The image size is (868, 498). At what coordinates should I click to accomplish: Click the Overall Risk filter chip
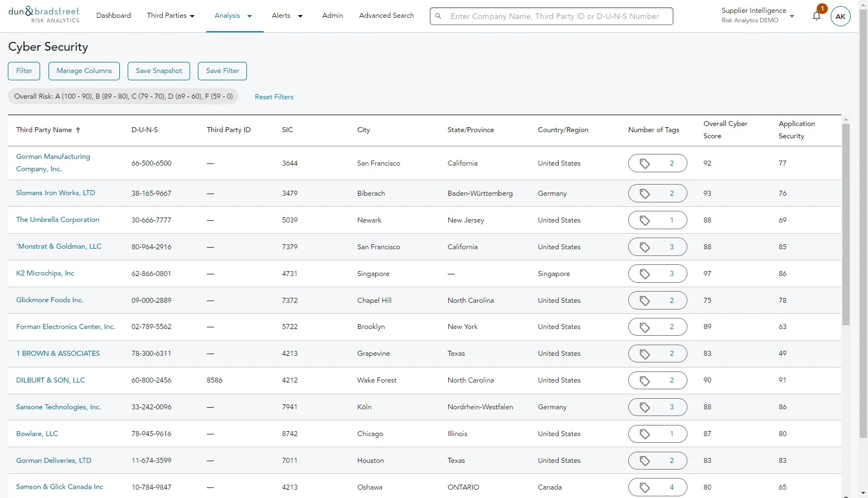click(123, 96)
